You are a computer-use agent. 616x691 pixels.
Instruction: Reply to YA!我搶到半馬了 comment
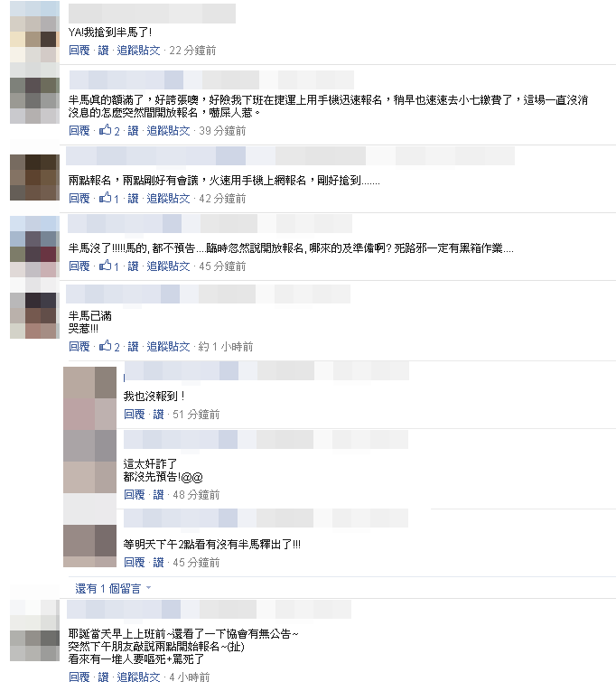coord(79,51)
